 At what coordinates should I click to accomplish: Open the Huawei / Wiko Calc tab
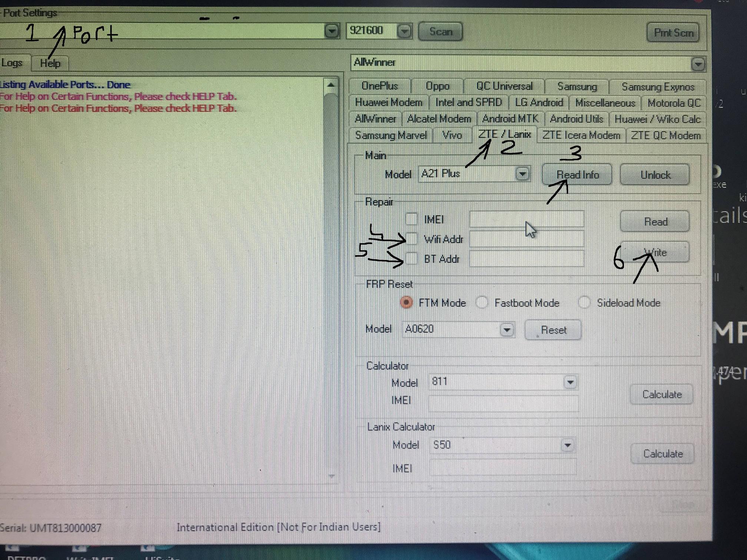[x=657, y=119]
